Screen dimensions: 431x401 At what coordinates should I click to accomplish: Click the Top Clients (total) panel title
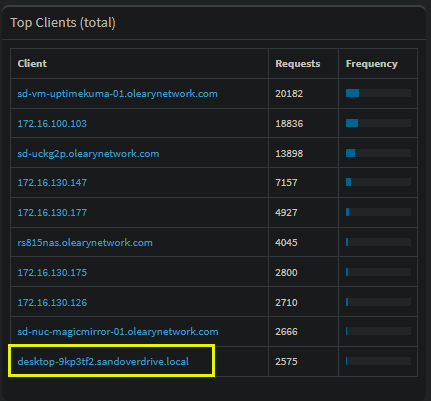coord(63,23)
